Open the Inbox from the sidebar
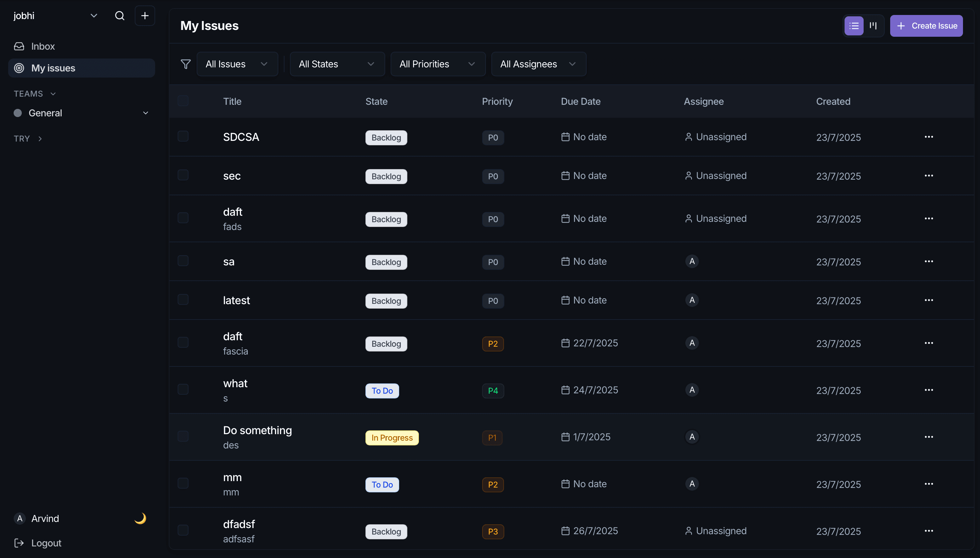Screen dimensions: 980x558 pos(43,46)
